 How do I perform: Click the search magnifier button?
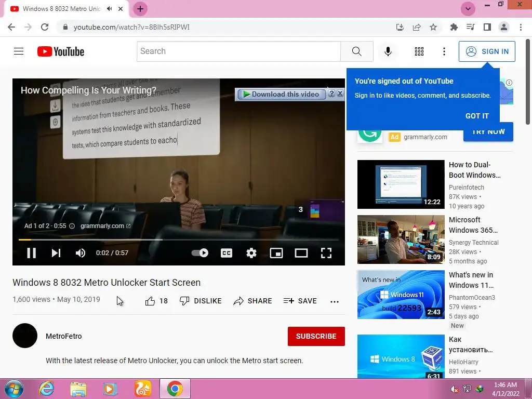tap(356, 51)
